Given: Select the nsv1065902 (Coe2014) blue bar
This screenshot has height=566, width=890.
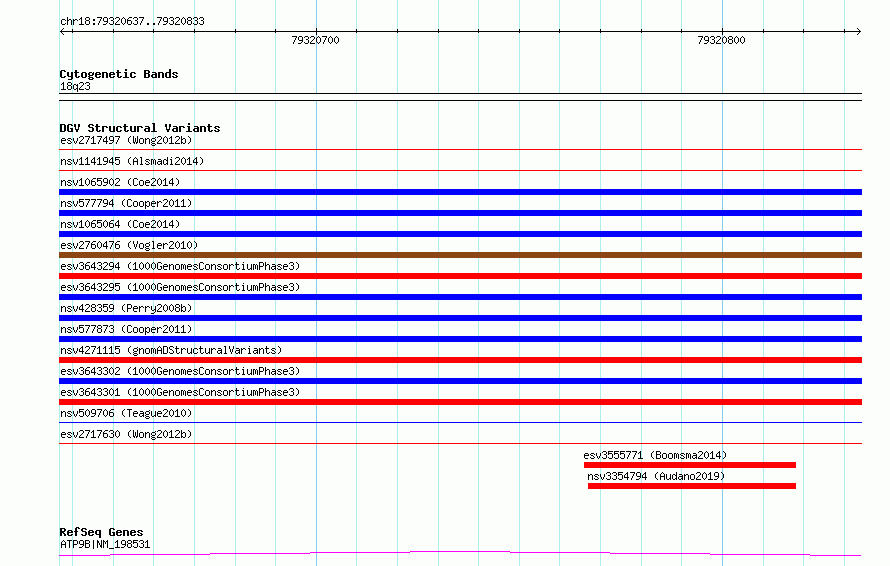Looking at the screenshot, I should coord(460,192).
